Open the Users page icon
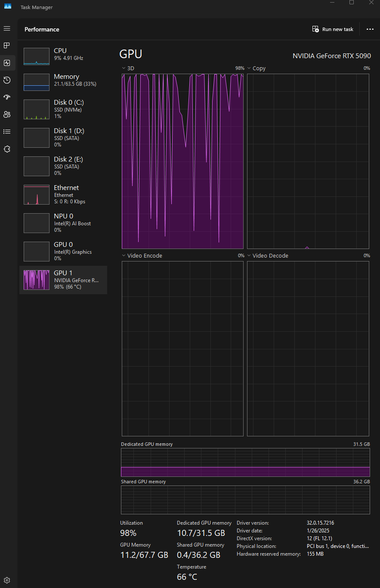This screenshot has height=588, width=380. [7, 115]
